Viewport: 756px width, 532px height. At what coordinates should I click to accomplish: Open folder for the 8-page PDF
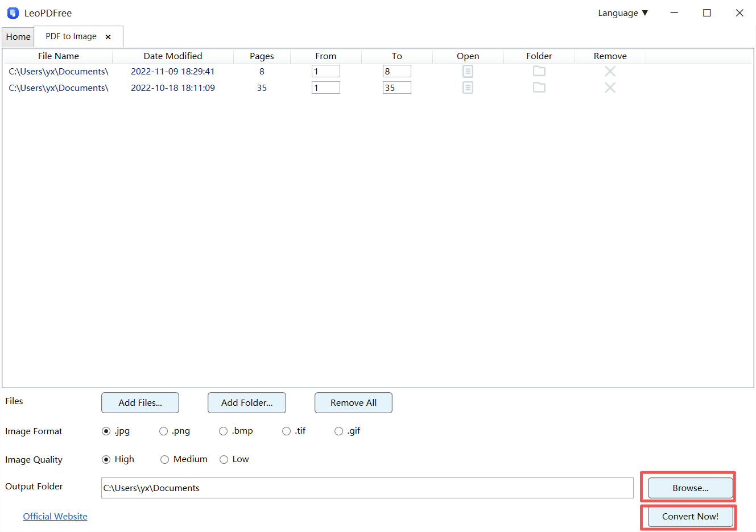539,71
